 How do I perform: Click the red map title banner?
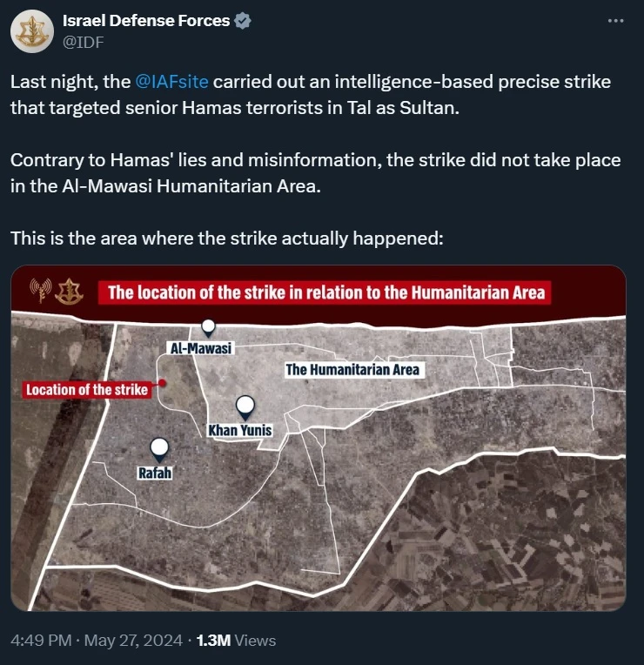[x=326, y=292]
